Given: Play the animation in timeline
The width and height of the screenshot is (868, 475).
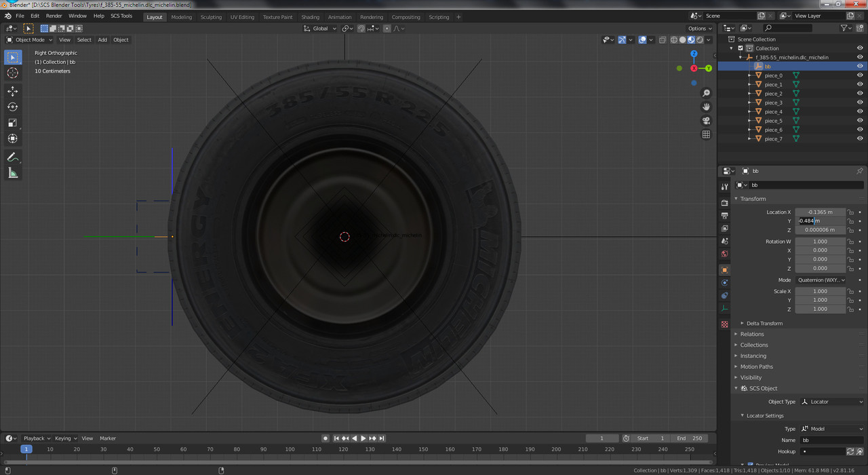Looking at the screenshot, I should (x=363, y=438).
